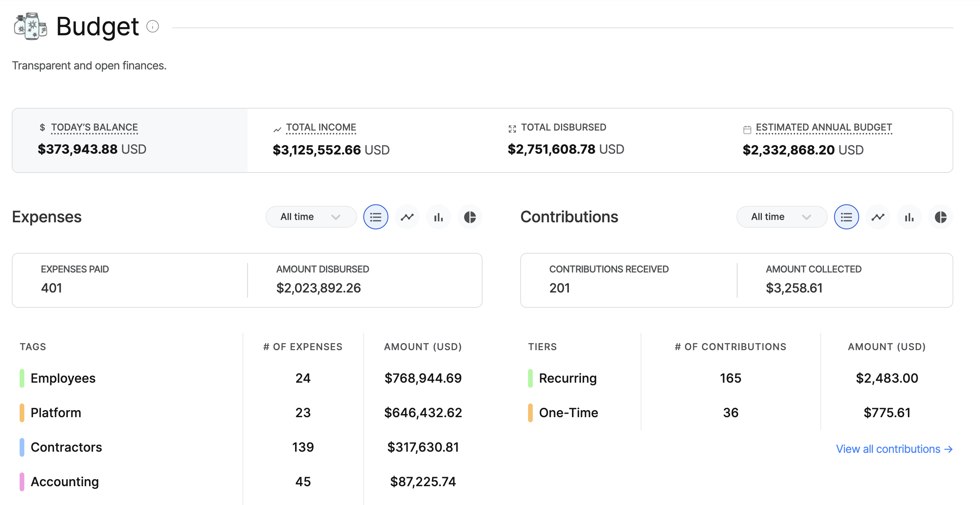The height and width of the screenshot is (505, 980).
Task: Show Expenses pie chart view
Action: click(x=470, y=217)
